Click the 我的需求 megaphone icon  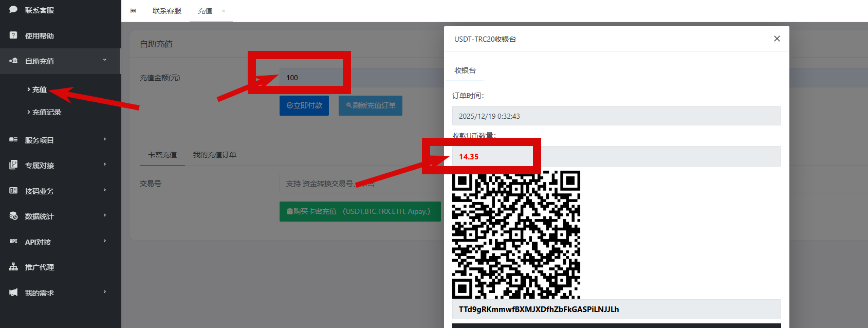point(13,293)
